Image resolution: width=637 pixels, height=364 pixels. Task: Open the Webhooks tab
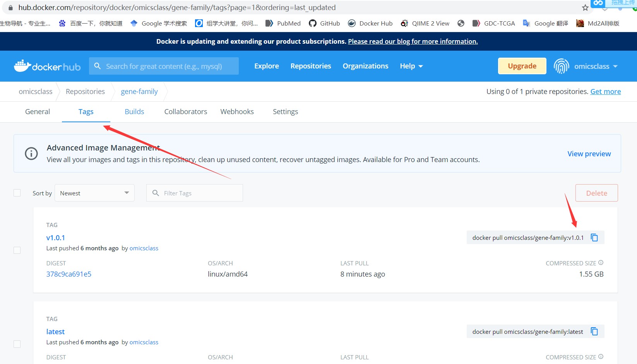(237, 111)
